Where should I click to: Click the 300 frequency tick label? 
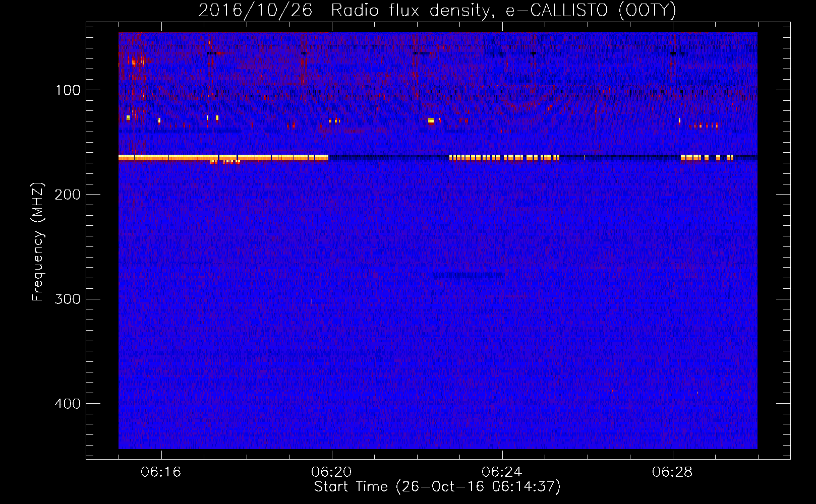68,299
